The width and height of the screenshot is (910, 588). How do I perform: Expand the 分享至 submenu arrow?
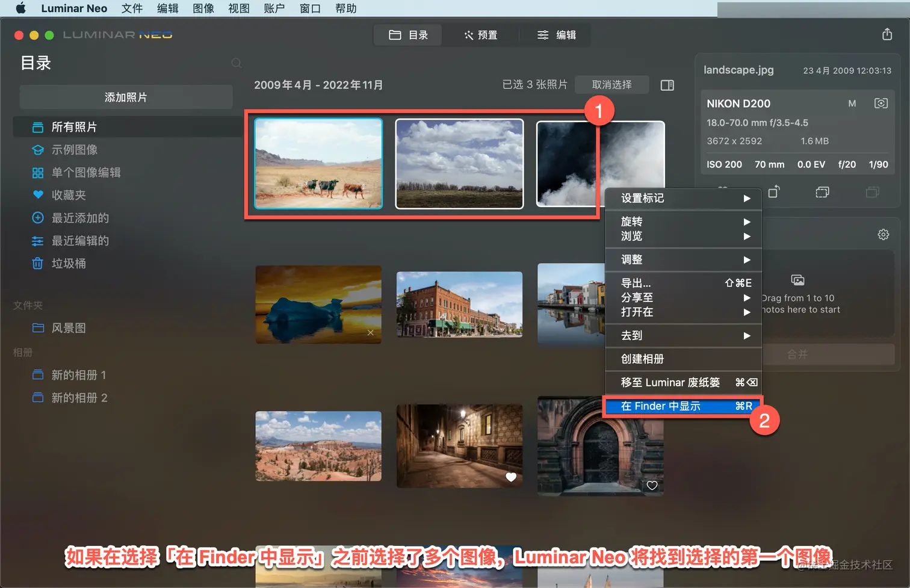pos(747,298)
